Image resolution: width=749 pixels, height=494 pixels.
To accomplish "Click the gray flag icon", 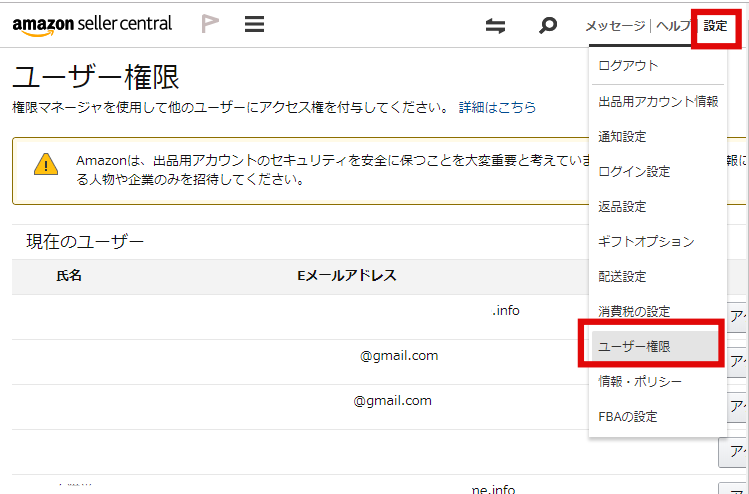I will click(210, 24).
